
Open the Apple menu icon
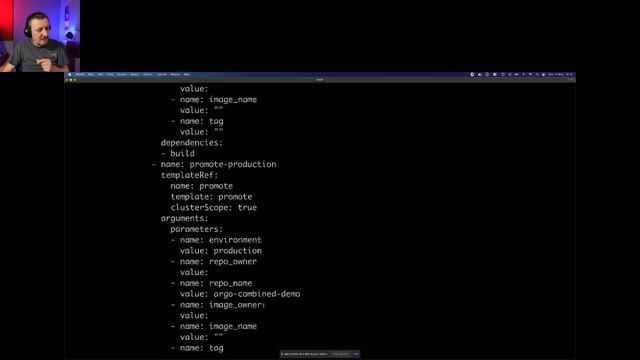coord(69,74)
